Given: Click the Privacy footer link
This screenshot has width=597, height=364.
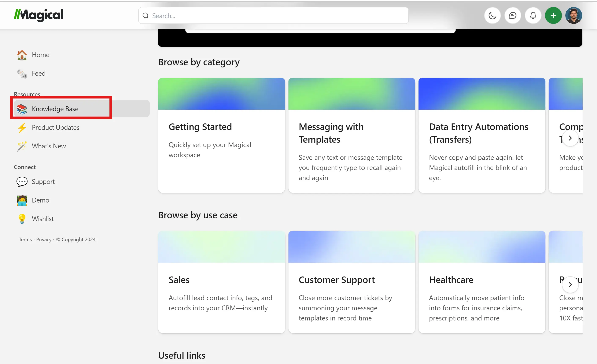Looking at the screenshot, I should coord(44,239).
